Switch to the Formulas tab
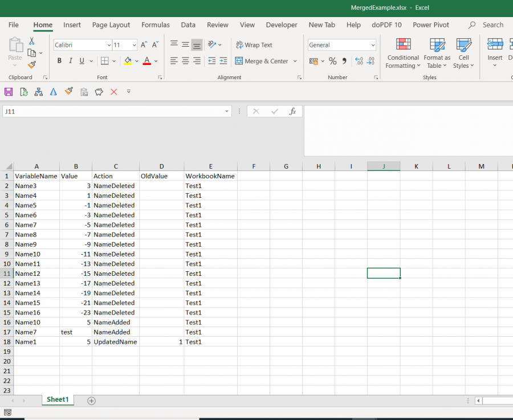513x420 pixels. [156, 25]
